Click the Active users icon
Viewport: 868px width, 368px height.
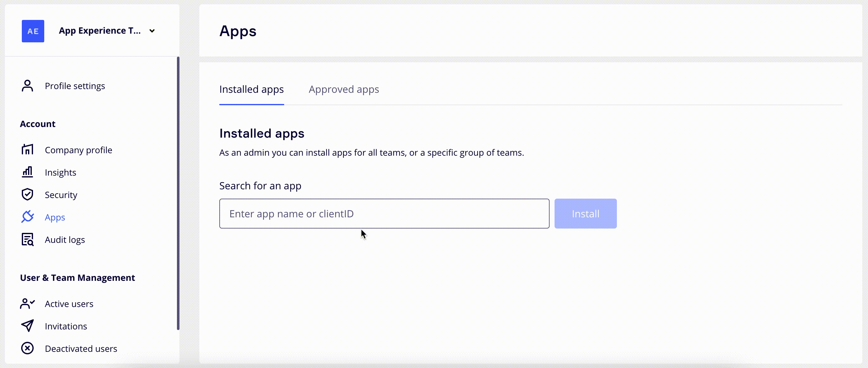[27, 303]
